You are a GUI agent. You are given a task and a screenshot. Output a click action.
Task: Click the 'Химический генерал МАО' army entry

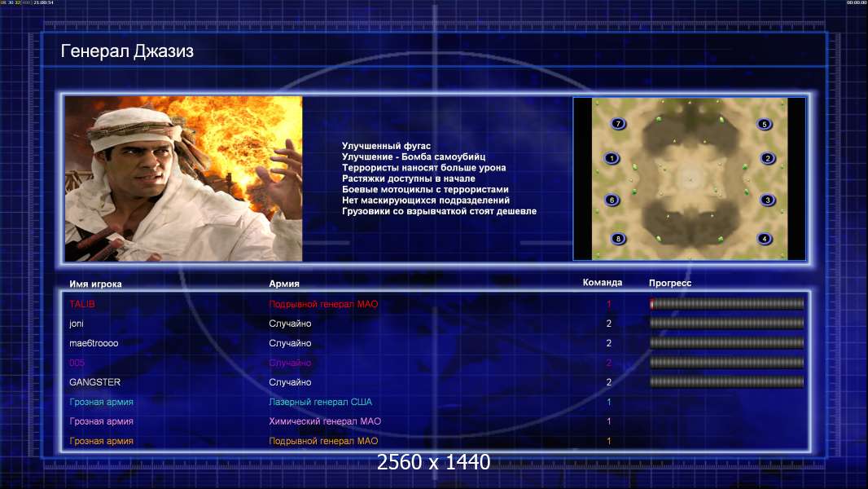click(325, 421)
